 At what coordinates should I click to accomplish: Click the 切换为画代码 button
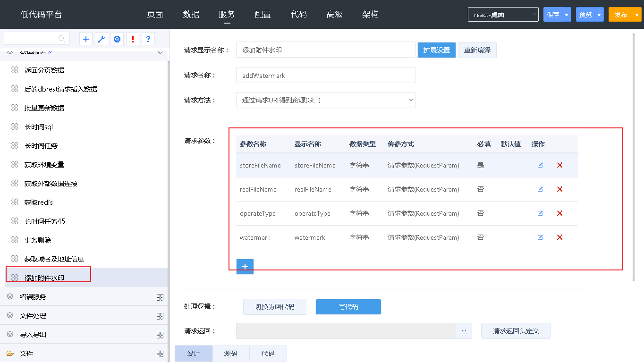click(x=275, y=307)
